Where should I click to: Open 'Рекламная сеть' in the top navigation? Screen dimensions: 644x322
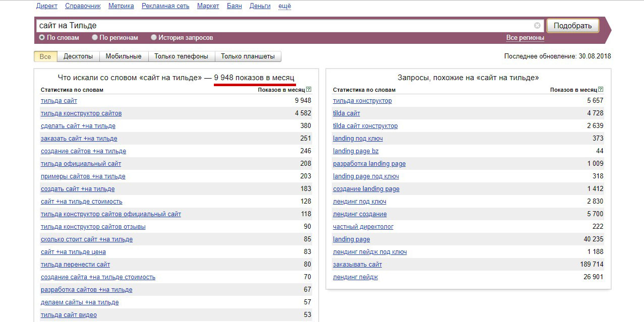tap(165, 6)
